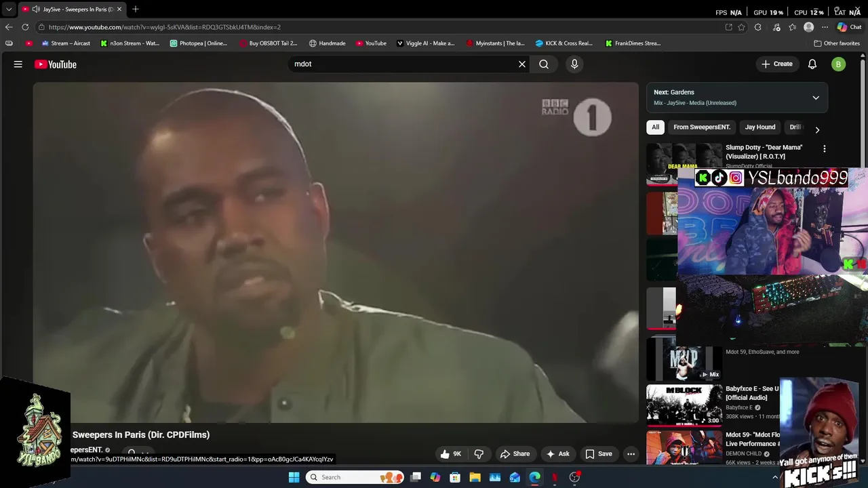Open the Handmade bookmark
The image size is (868, 488).
point(327,43)
